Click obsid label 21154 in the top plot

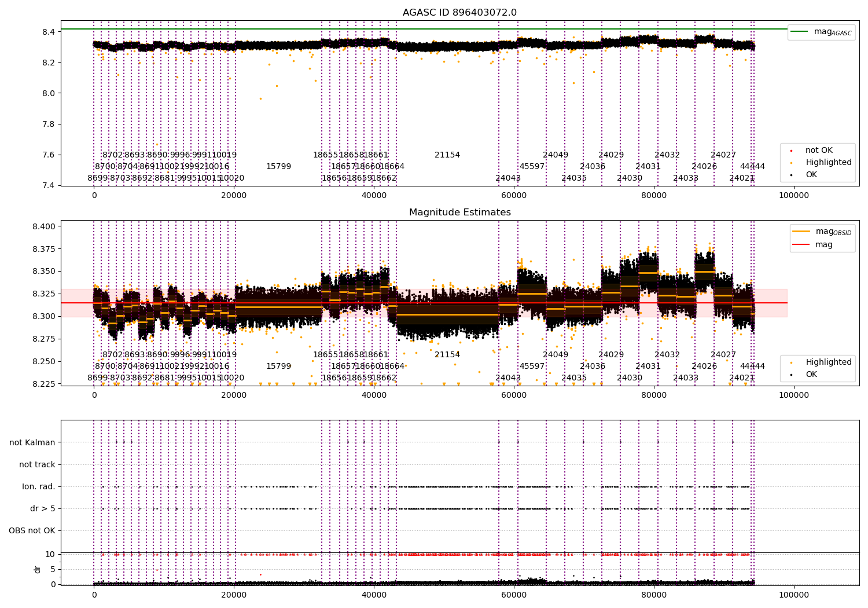447,155
